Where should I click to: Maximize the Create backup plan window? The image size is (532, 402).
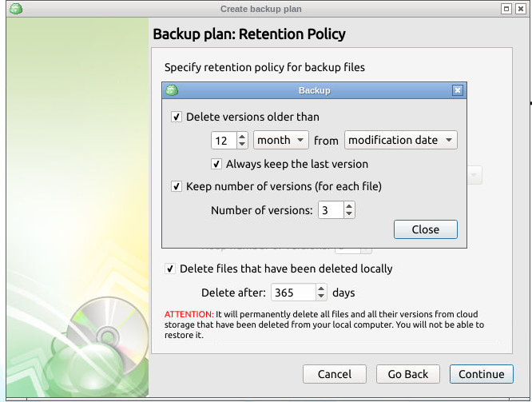506,9
